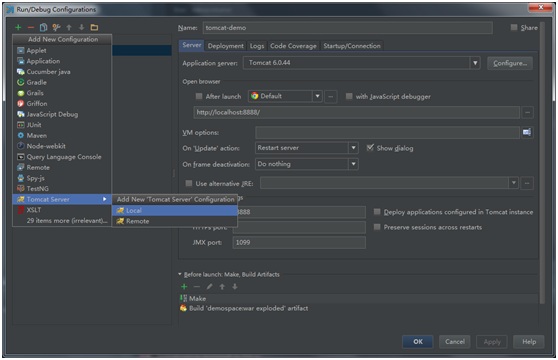
Task: Click the Before launch edit pencil icon
Action: [x=210, y=286]
